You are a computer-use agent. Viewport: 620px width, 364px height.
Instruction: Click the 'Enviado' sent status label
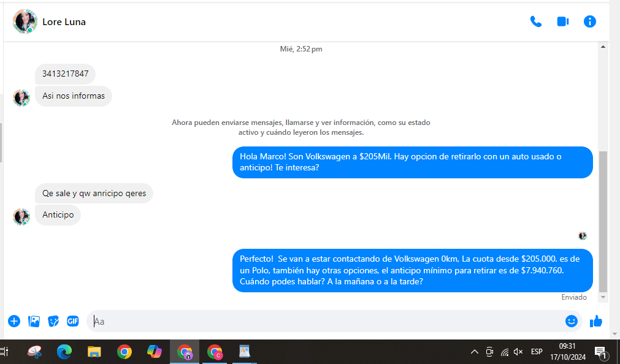tap(574, 297)
